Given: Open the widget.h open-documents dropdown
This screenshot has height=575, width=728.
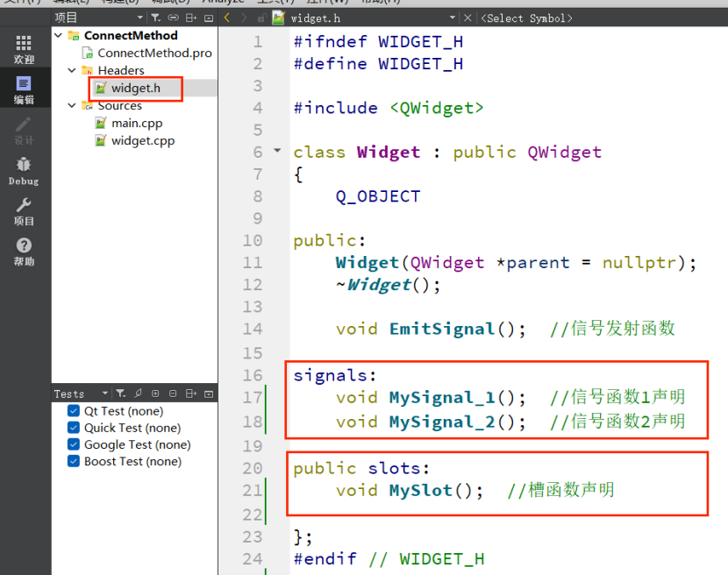Looking at the screenshot, I should [x=453, y=18].
